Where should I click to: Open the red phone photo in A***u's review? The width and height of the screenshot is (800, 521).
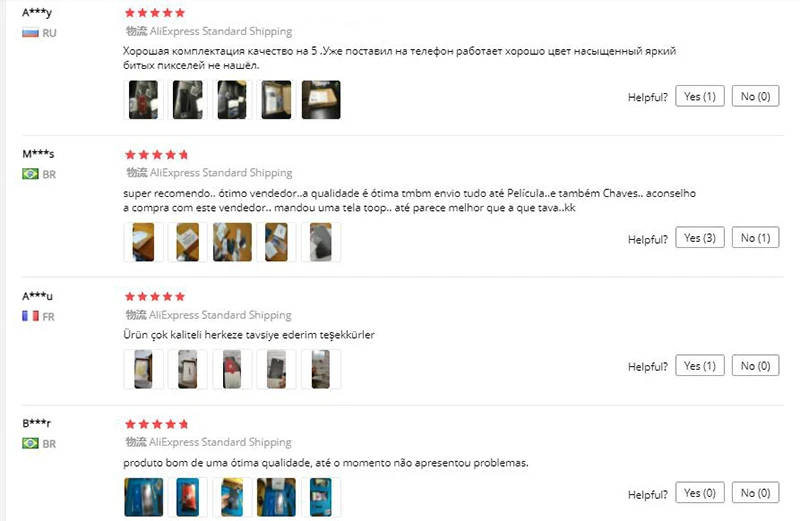click(232, 369)
